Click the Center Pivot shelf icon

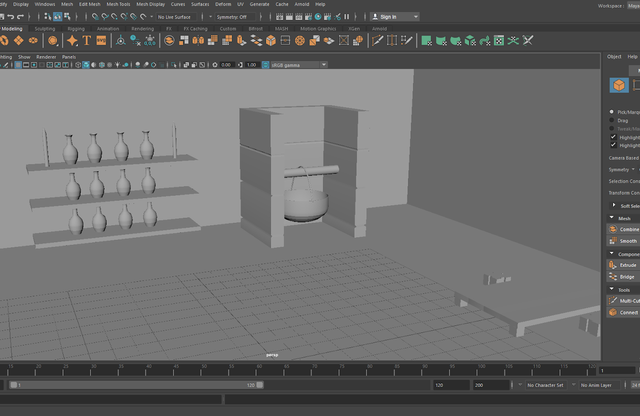coord(120,40)
